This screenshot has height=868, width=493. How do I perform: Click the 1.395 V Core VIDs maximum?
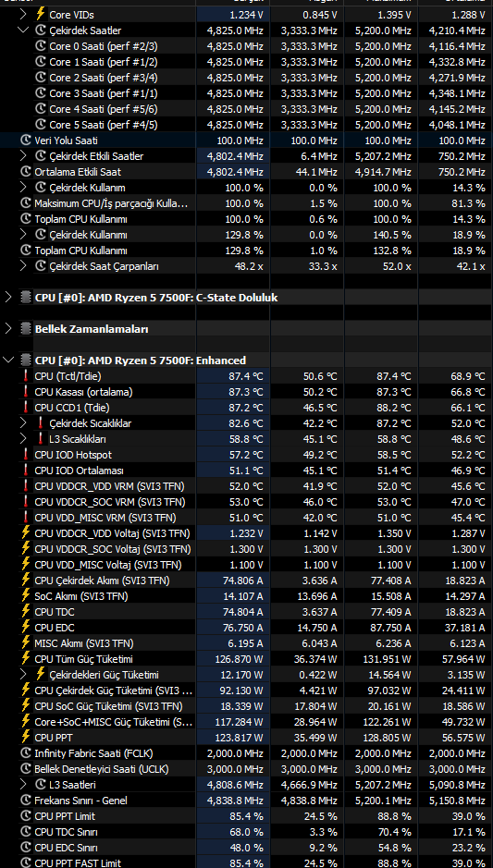394,14
